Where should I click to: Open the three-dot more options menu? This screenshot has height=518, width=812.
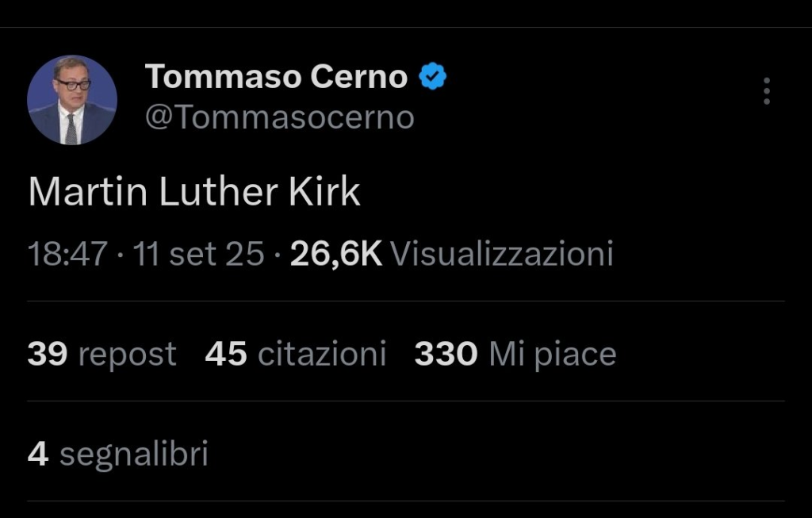pyautogui.click(x=766, y=91)
